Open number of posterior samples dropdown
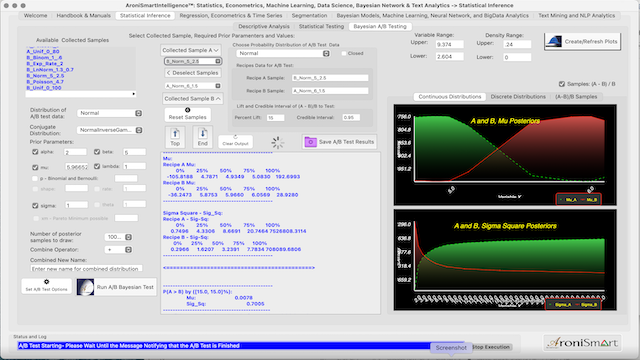This screenshot has height=360, width=640. pos(118,237)
